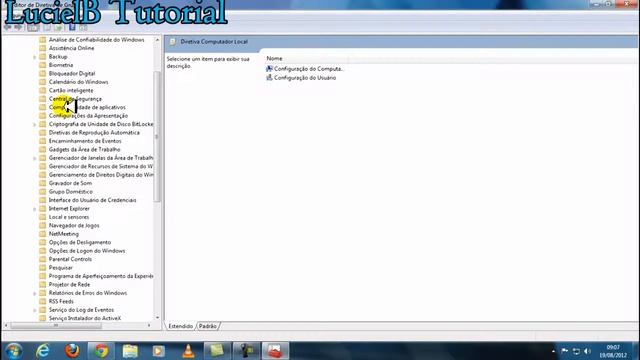Click the volume speaker tray icon
Image resolution: width=640 pixels, height=360 pixels.
coord(587,351)
